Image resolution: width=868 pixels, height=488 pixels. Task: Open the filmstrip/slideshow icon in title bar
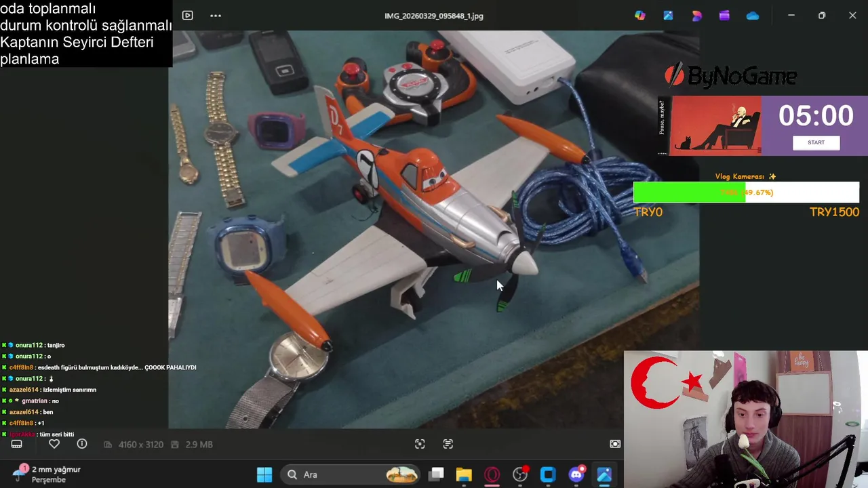coord(188,15)
